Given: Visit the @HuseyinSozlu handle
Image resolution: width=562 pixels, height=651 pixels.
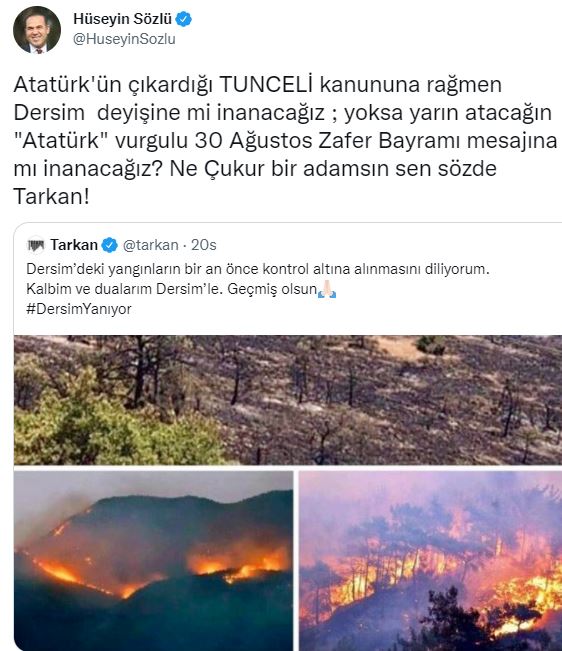Looking at the screenshot, I should [124, 39].
